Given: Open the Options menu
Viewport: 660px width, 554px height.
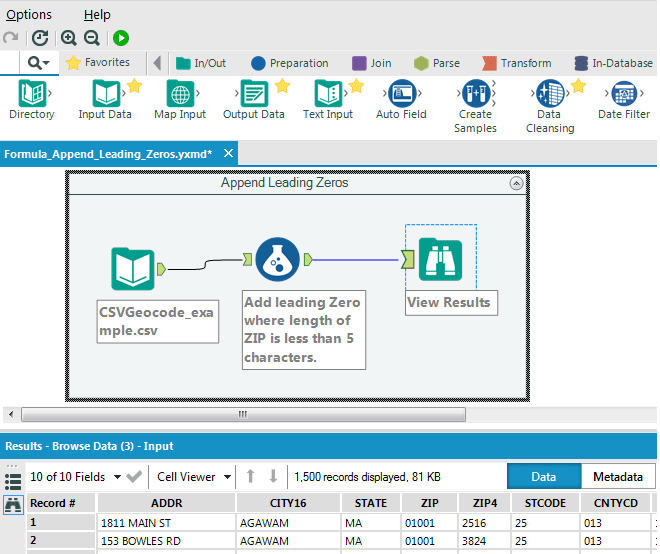Looking at the screenshot, I should pyautogui.click(x=29, y=15).
